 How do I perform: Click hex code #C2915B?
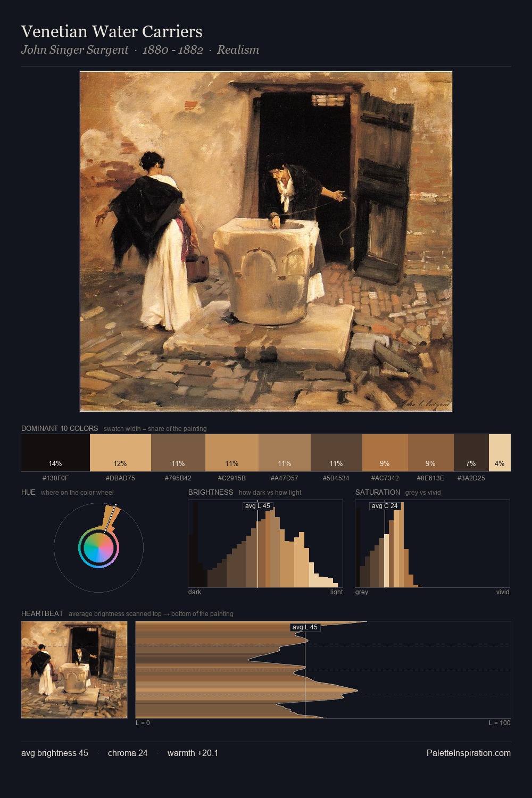coord(232,478)
